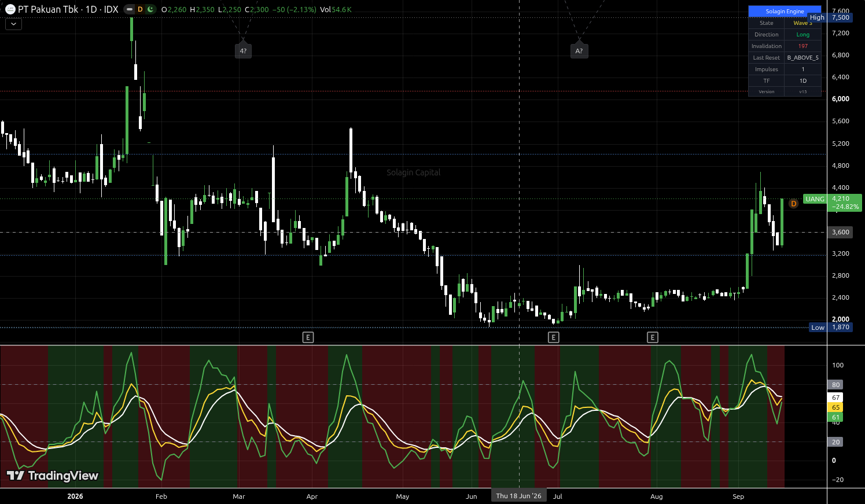Click the 'A?' wave label marker
Image resolution: width=865 pixels, height=504 pixels.
coord(579,51)
